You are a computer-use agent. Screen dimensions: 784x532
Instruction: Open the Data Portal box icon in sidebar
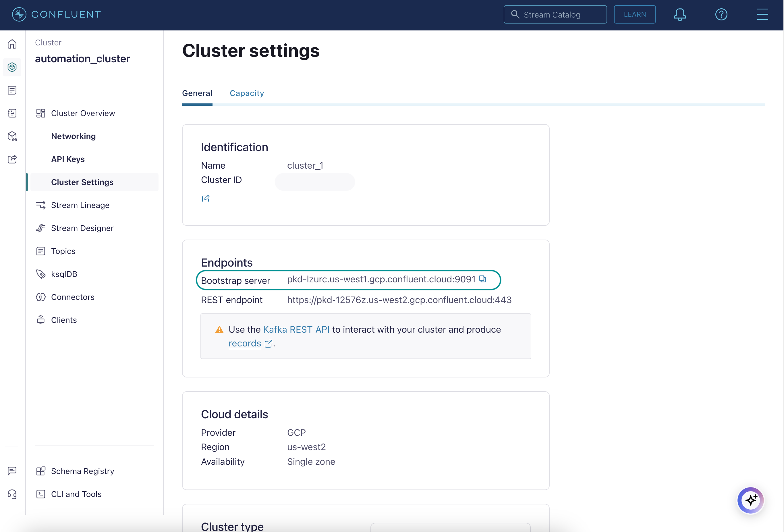tap(12, 136)
